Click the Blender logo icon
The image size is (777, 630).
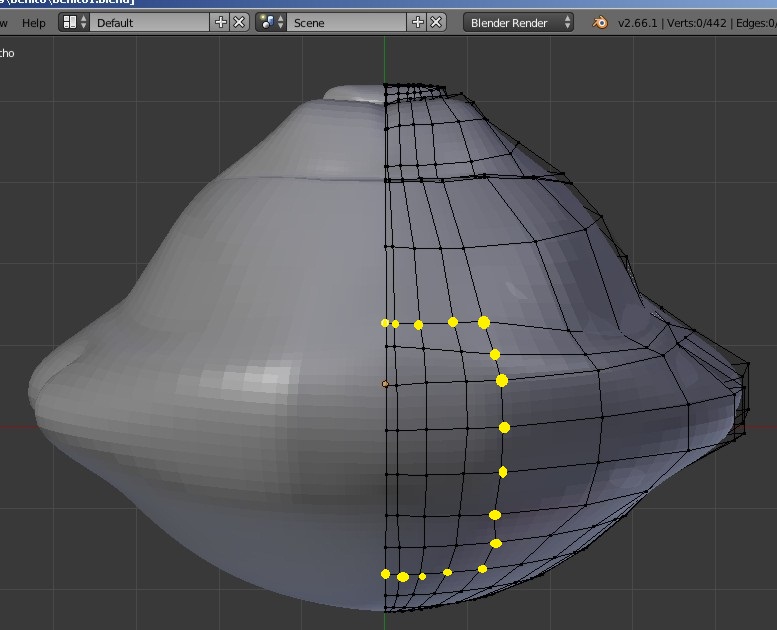(x=600, y=22)
